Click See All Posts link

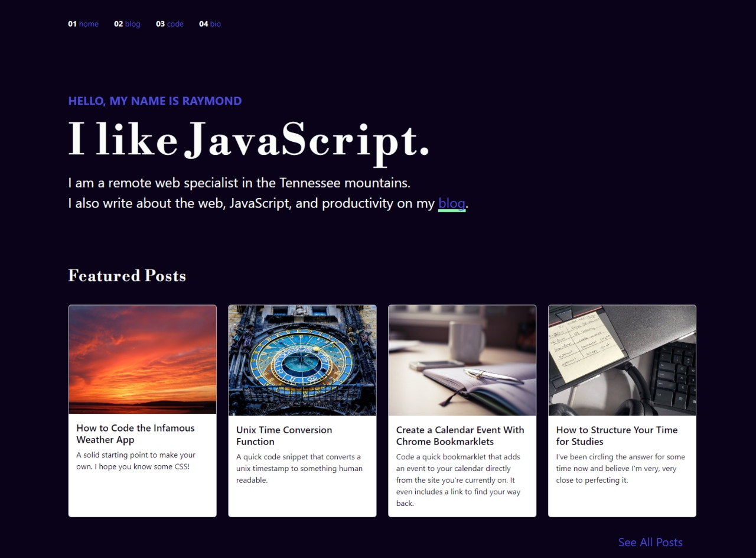(x=650, y=542)
